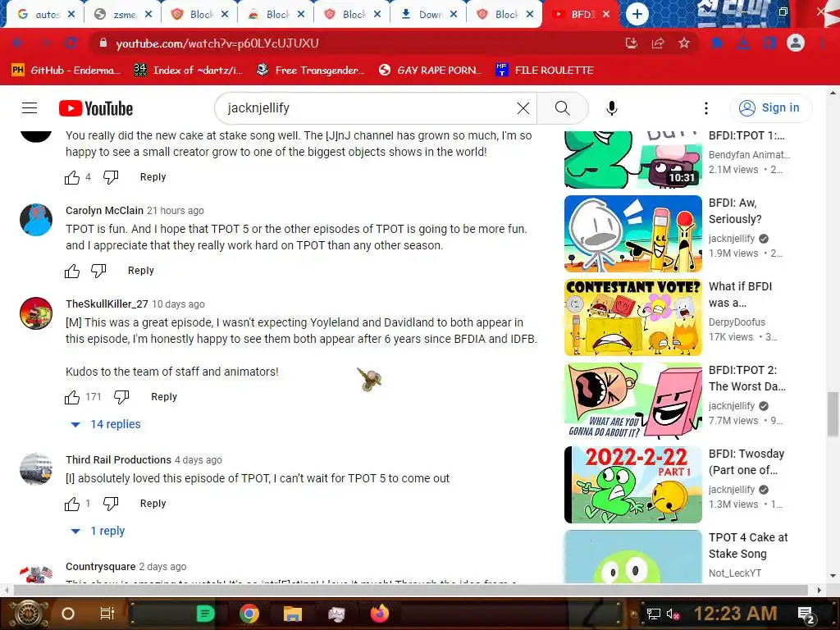
Task: Open BFDI:TPOT 2 Worst Day thumbnail
Action: point(632,400)
